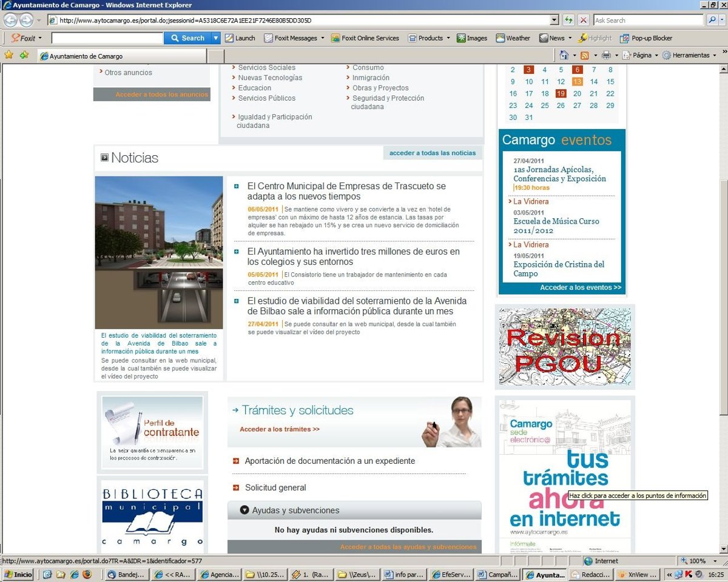728x582 pixels.
Task: Toggle the Foxit Pop-up Blocker
Action: 646,38
